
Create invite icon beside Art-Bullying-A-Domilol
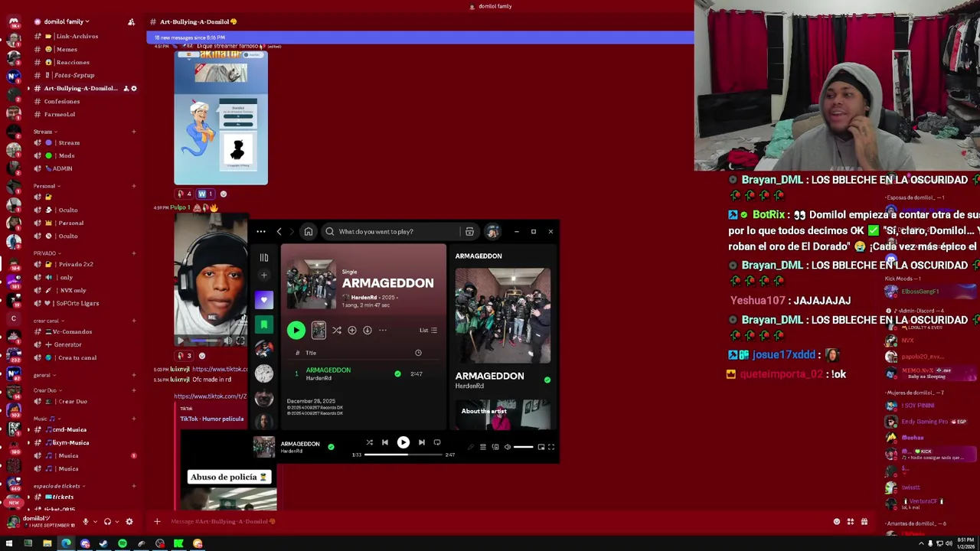126,88
